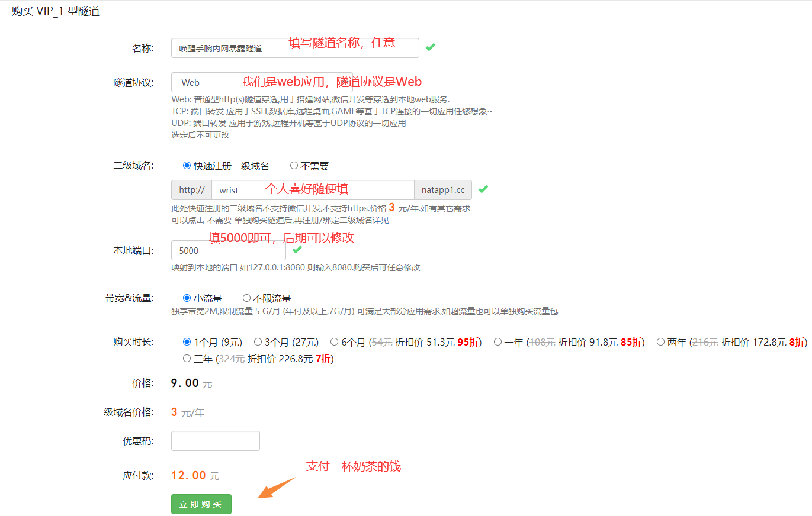Click the checkmark next to the subdomain input

(x=483, y=188)
